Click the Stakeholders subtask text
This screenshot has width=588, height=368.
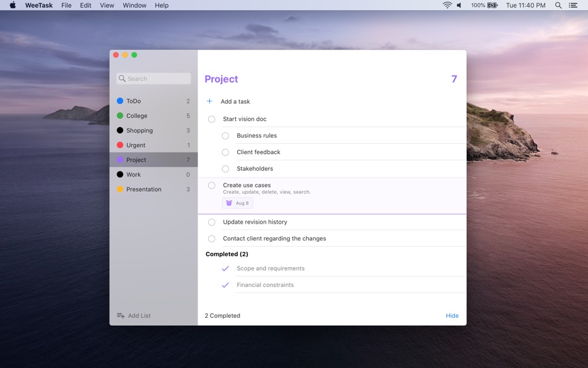click(254, 169)
